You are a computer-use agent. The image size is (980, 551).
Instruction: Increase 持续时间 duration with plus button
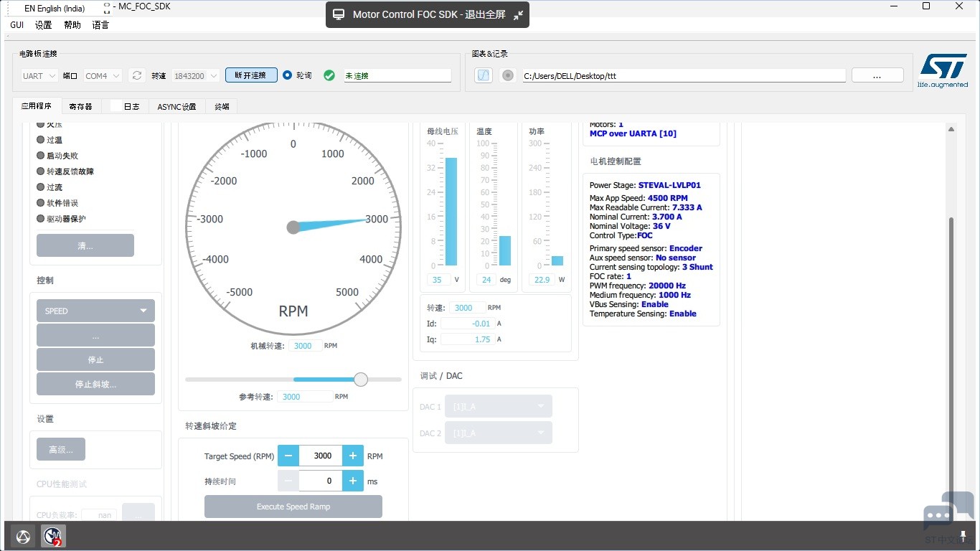353,481
